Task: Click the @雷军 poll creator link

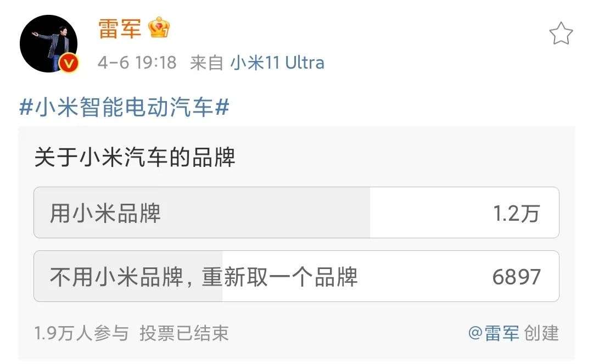Action: pyautogui.click(x=493, y=333)
